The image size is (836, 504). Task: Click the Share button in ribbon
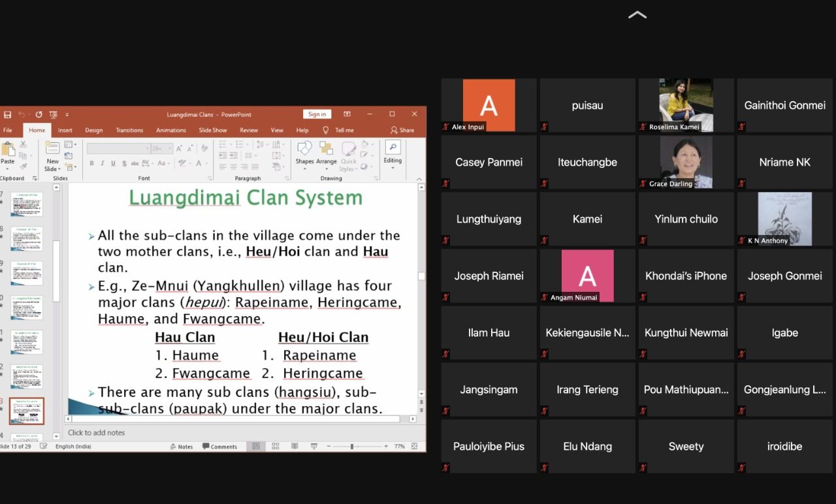tap(402, 130)
